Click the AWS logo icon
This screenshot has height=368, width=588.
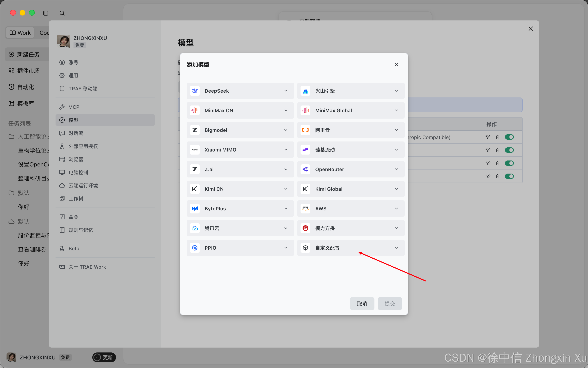pyautogui.click(x=305, y=209)
